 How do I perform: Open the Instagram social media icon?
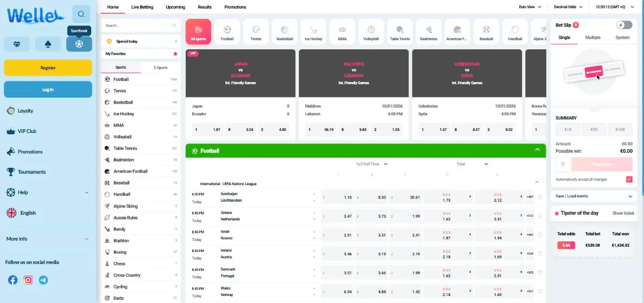(28, 280)
